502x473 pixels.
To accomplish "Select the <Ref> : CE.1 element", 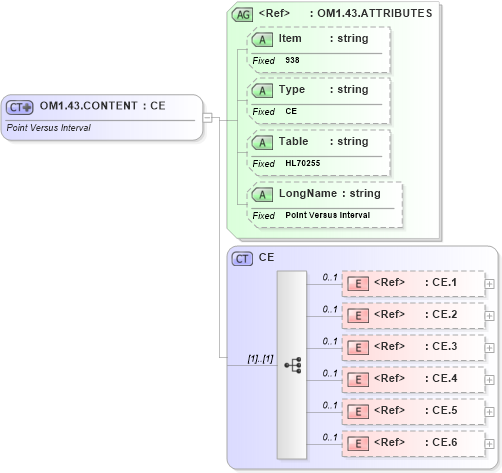I will pyautogui.click(x=413, y=283).
